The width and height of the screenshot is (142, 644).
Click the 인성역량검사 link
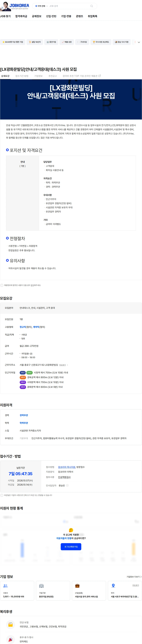click(64, 477)
